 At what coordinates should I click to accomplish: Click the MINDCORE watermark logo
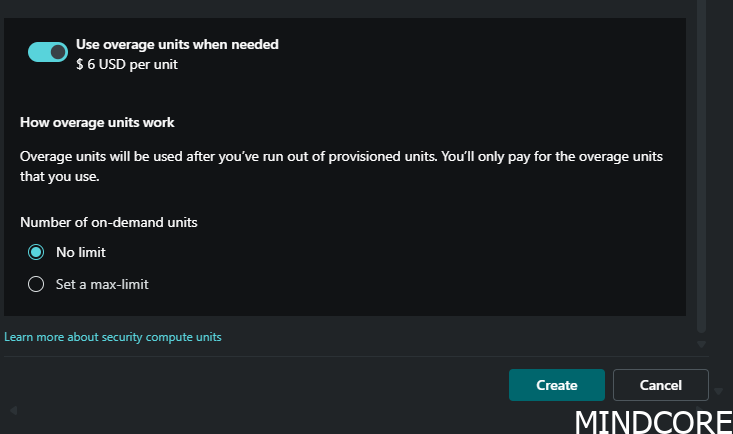click(654, 422)
